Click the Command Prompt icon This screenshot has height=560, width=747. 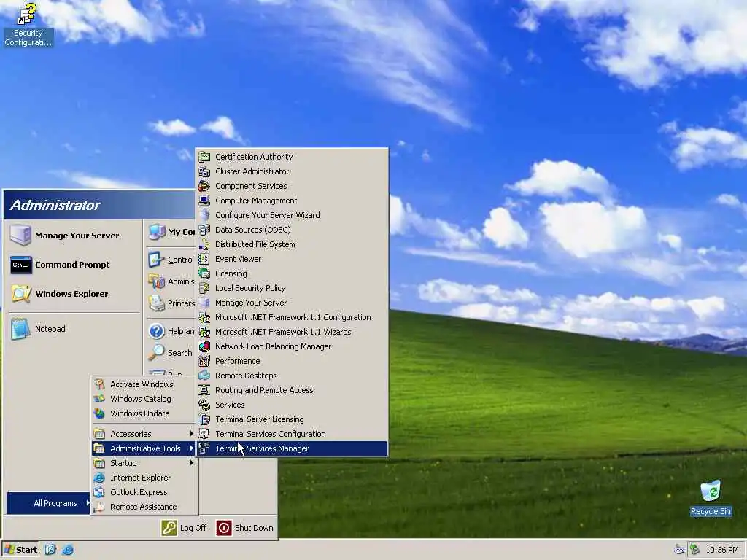point(21,265)
